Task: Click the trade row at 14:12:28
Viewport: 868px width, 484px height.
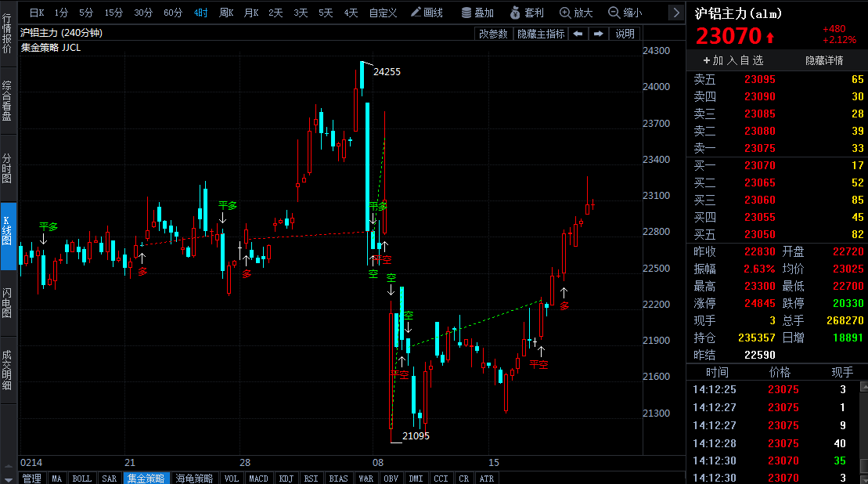Action: coord(773,443)
